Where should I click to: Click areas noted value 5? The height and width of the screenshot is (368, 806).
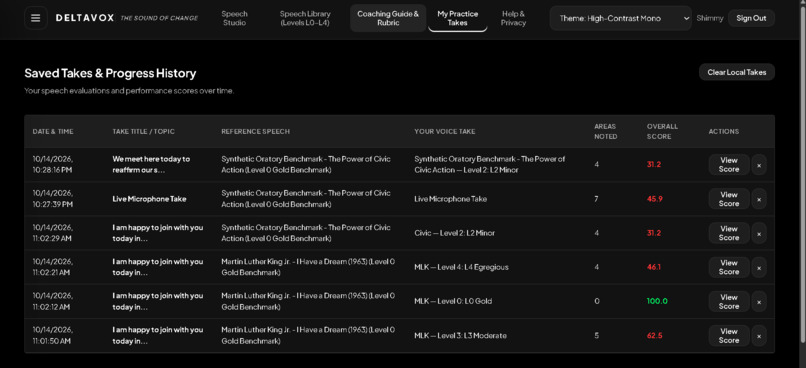(596, 336)
